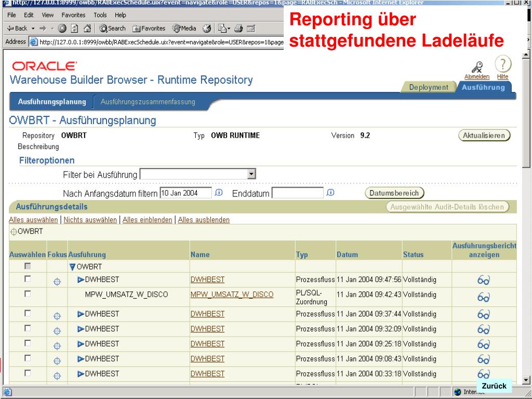This screenshot has width=532, height=399.
Task: Open calendar picker for Enddatum
Action: pos(330,193)
